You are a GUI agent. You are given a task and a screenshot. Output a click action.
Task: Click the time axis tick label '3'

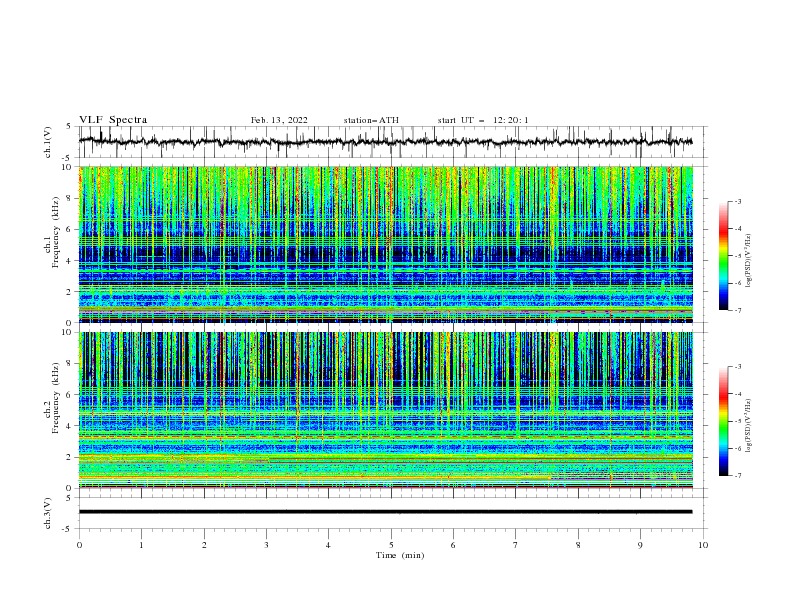[266, 545]
